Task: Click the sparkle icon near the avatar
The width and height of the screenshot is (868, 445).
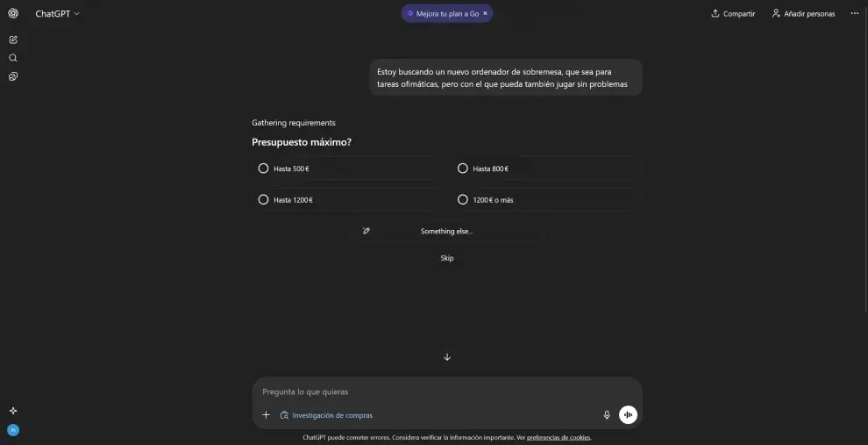Action: (13, 411)
